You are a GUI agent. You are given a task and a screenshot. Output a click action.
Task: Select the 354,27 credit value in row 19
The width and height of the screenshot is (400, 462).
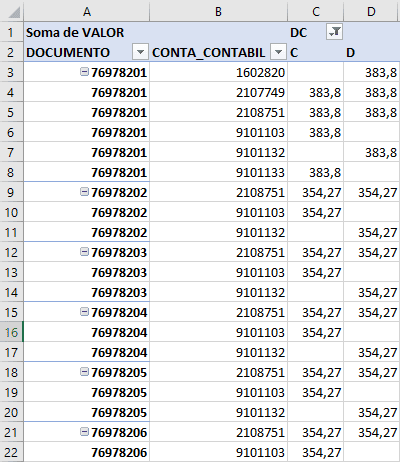click(316, 392)
